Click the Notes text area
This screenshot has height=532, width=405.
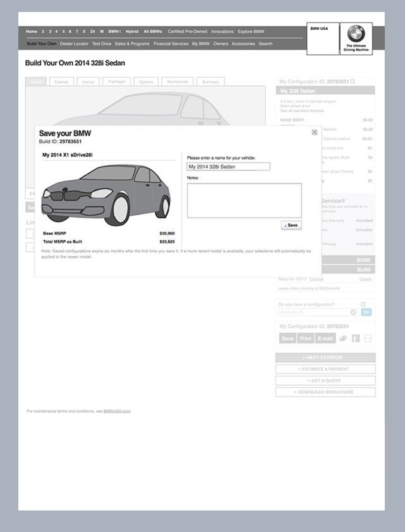pos(244,201)
